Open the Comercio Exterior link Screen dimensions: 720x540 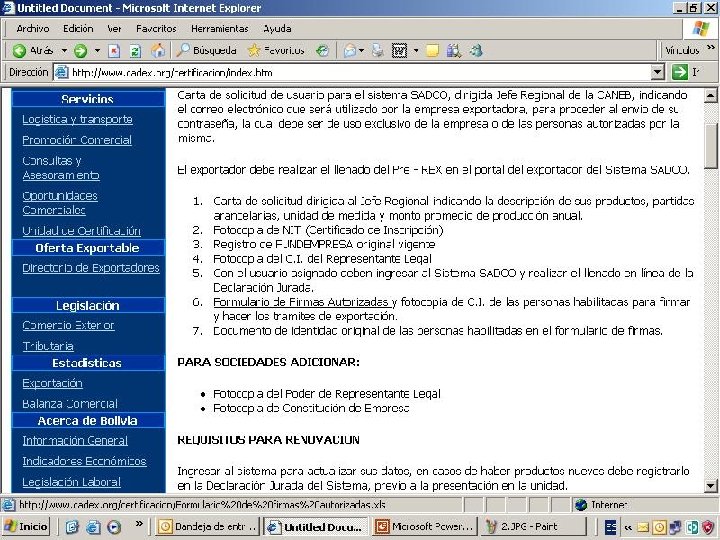click(68, 325)
